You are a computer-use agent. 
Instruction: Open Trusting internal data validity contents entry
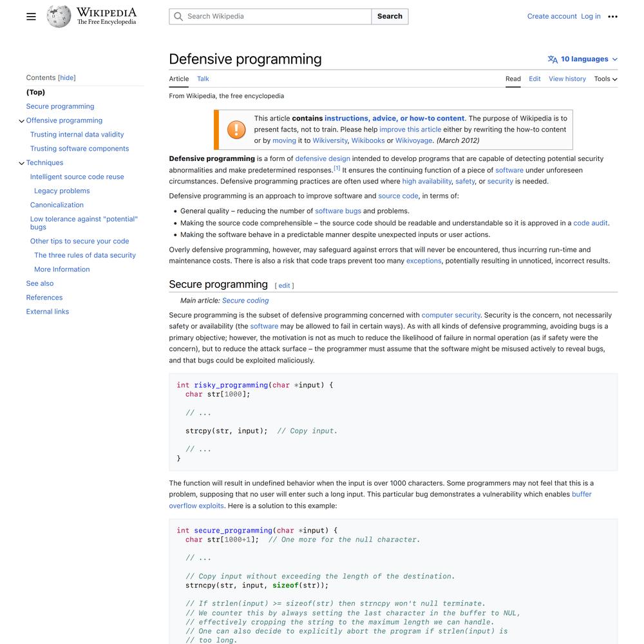[x=77, y=135]
